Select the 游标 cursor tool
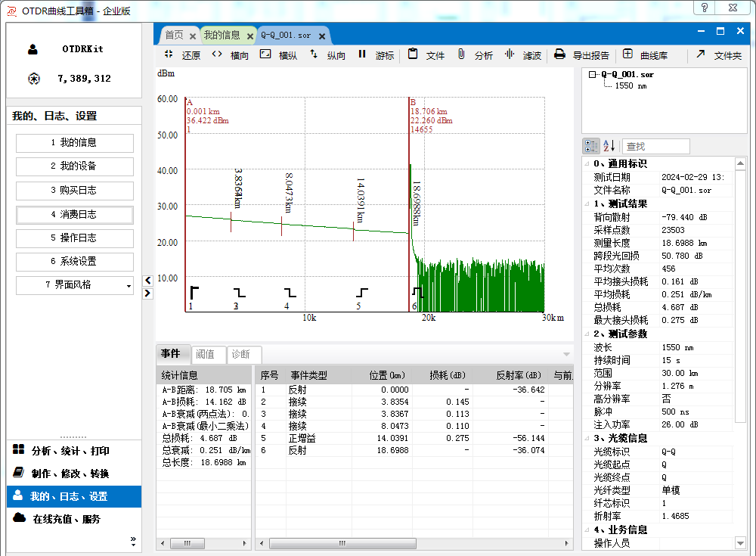This screenshot has width=756, height=556. pos(362,54)
